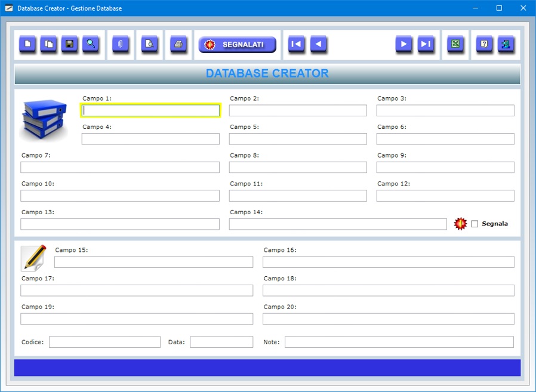Click into the Campo 2 field

[298, 110]
